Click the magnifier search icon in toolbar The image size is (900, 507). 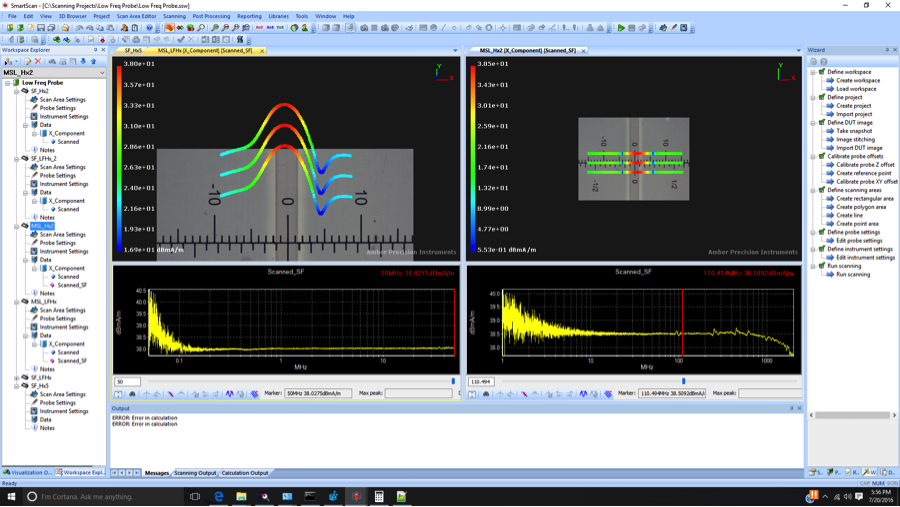(x=201, y=28)
